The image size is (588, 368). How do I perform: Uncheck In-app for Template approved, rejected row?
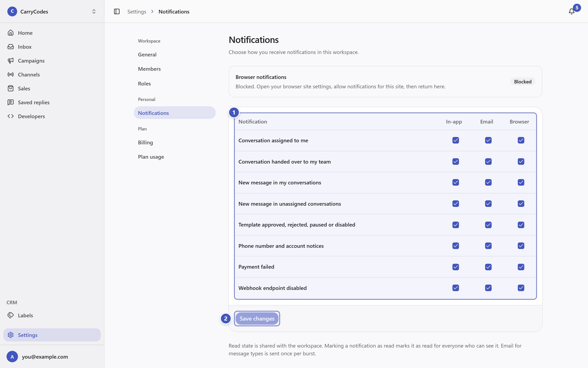click(x=455, y=225)
